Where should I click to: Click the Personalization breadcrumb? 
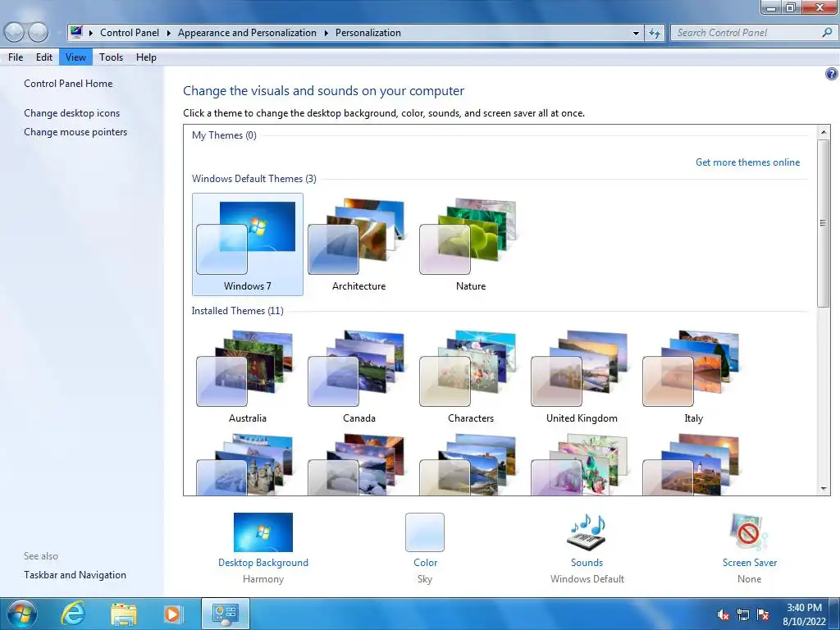(368, 33)
